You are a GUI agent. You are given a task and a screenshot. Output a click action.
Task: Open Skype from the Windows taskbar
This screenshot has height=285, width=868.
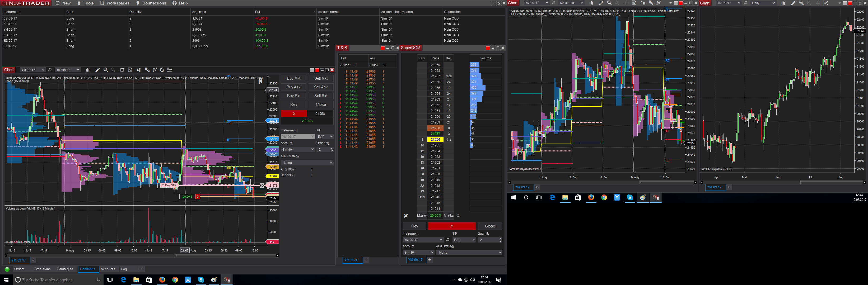[201, 280]
